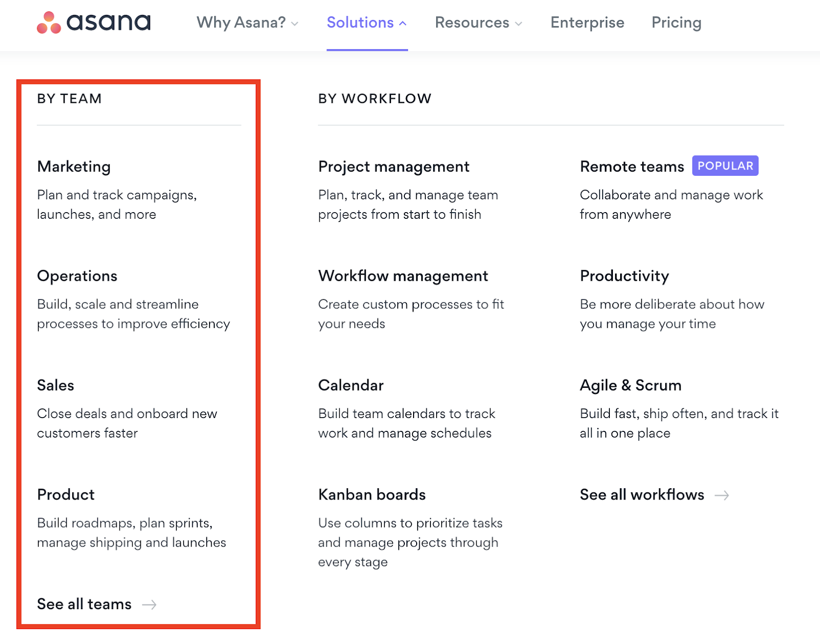This screenshot has width=820, height=644.
Task: Expand the Why Asana? dropdown chevron
Action: pos(295,24)
